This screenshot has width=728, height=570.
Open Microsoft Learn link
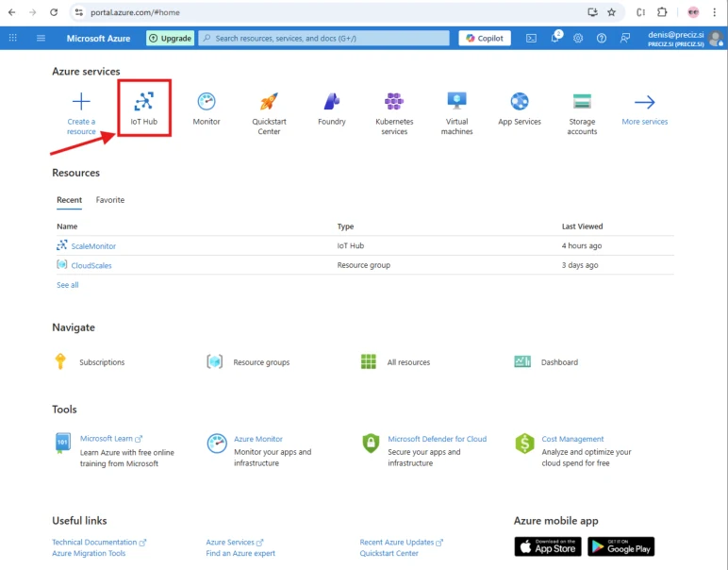click(x=111, y=439)
